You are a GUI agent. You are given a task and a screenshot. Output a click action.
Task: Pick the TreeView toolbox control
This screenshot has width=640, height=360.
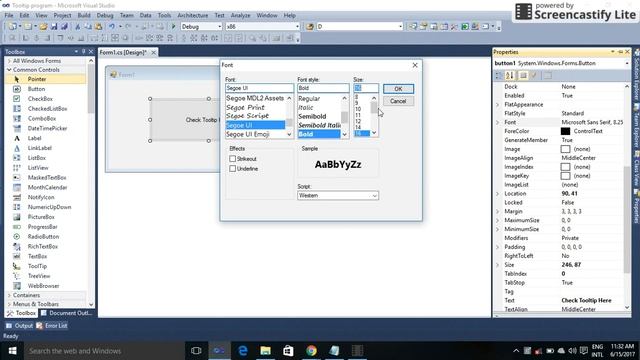[39, 276]
